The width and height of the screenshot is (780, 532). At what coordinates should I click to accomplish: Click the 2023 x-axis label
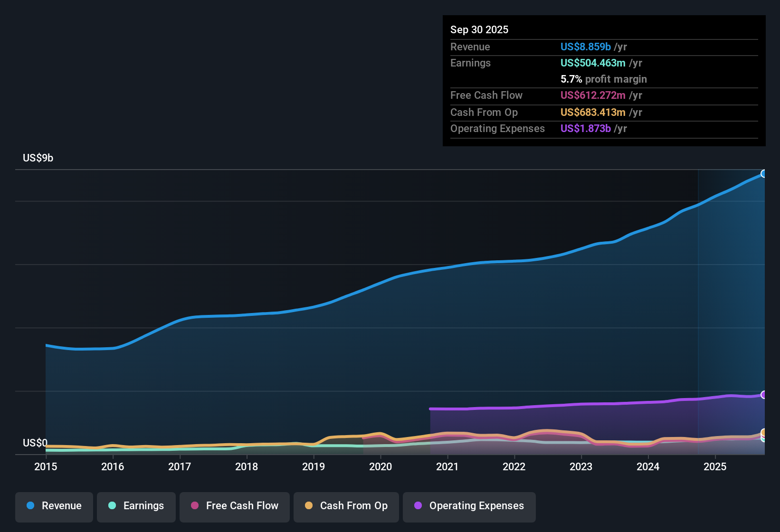581,467
